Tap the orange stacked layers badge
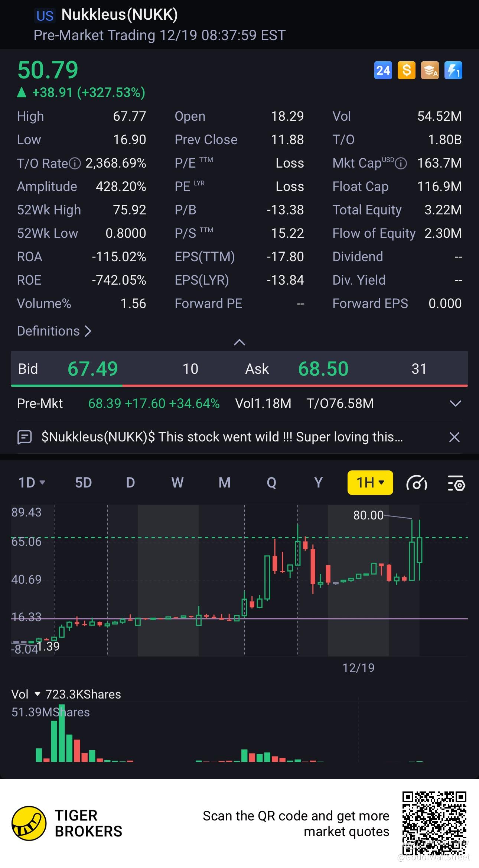 (x=430, y=70)
